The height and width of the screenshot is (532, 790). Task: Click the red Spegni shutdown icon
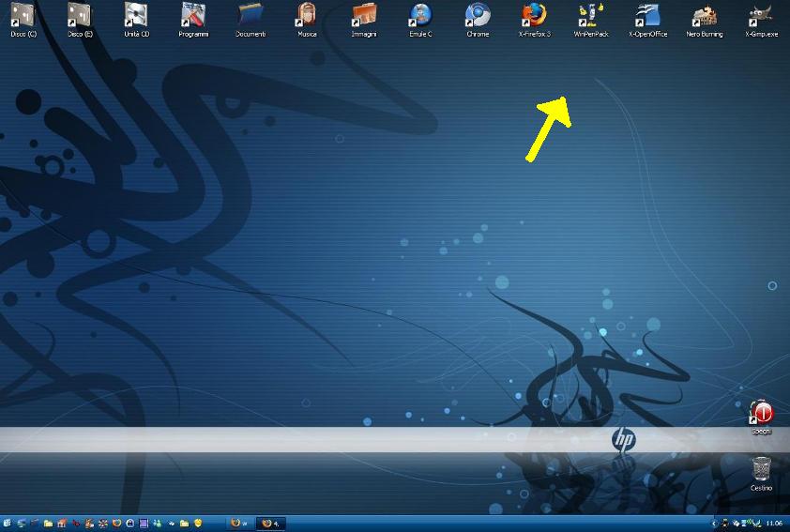(761, 413)
